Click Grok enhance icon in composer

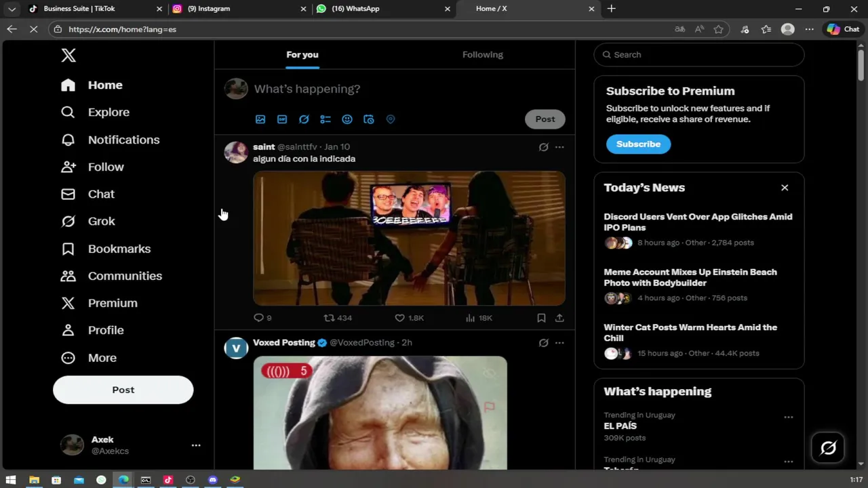click(304, 119)
